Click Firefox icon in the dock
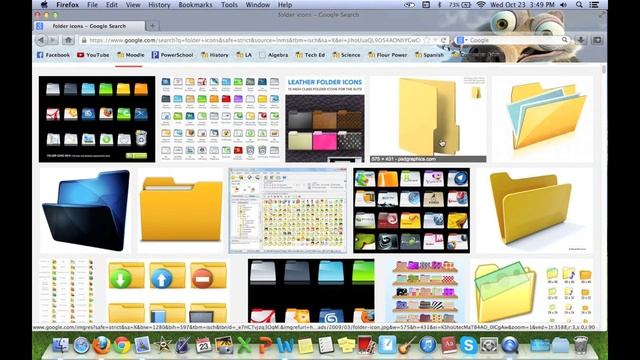This screenshot has width=640, height=360. point(101,345)
